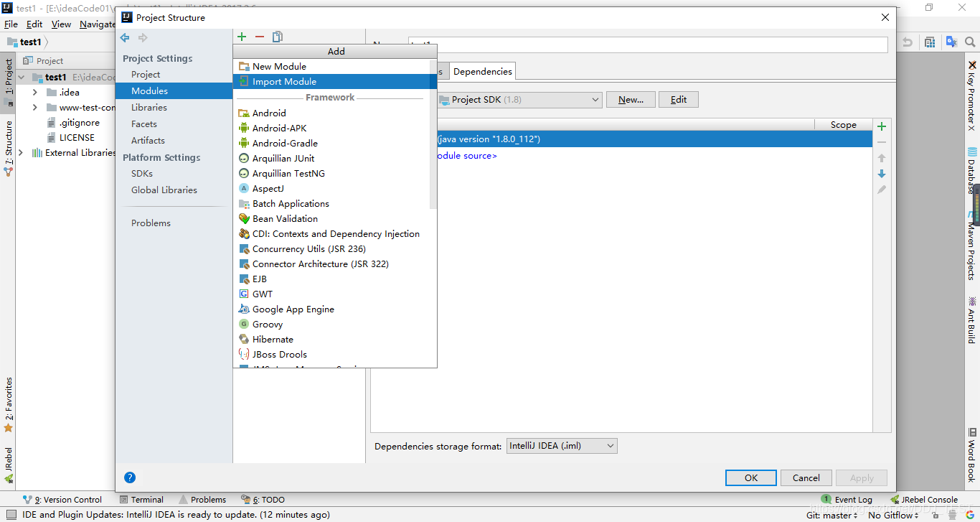
Task: Click the Add popup list scrollbar
Action: [x=433, y=136]
